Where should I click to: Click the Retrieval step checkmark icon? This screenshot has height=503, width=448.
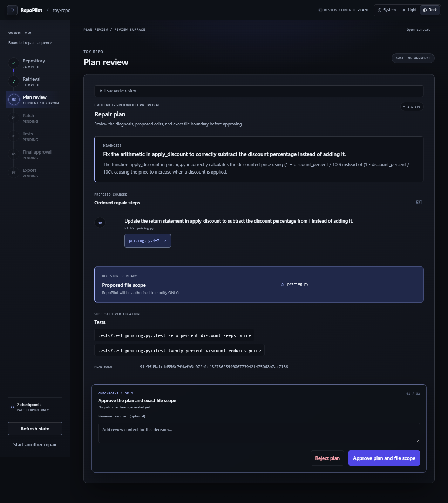pos(14,81)
